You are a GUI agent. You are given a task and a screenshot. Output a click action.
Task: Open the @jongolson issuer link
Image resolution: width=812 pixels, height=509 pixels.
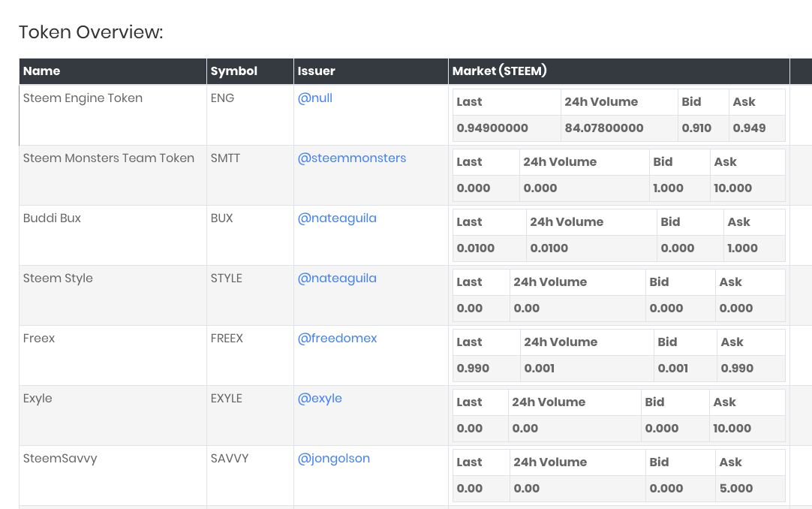tap(333, 458)
